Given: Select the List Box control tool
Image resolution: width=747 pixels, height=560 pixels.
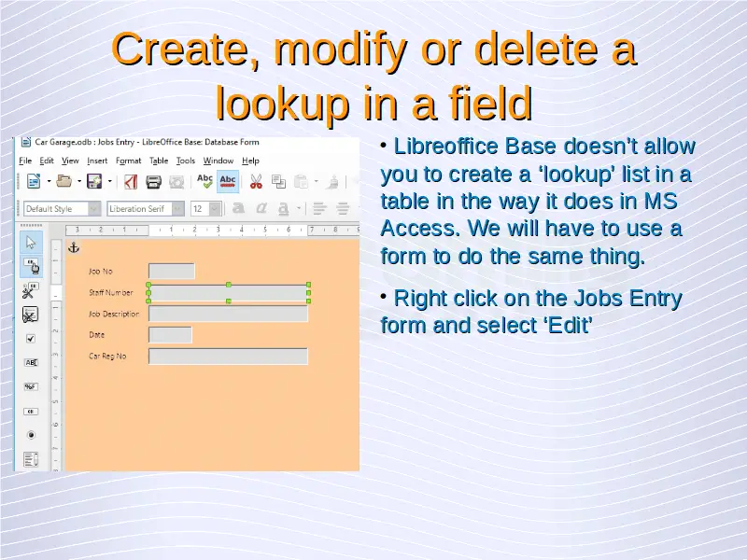Looking at the screenshot, I should click(x=31, y=460).
